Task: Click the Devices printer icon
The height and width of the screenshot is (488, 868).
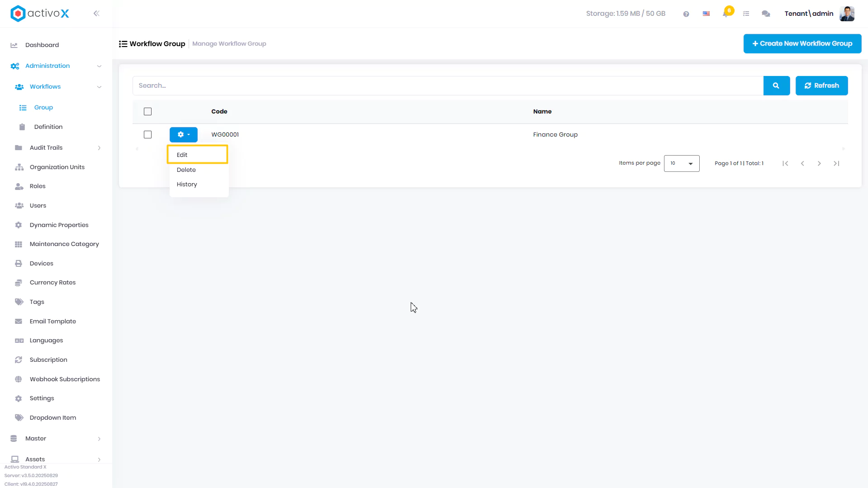Action: [x=19, y=264]
